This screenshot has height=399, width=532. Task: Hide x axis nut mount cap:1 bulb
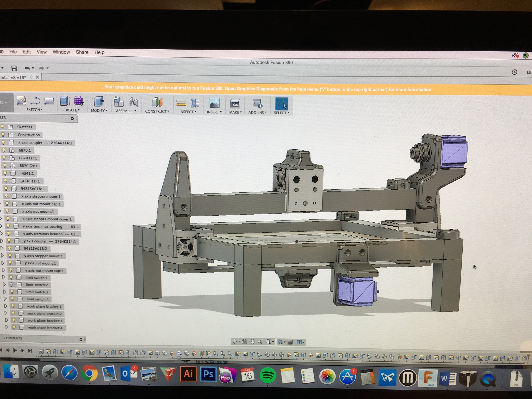7,203
